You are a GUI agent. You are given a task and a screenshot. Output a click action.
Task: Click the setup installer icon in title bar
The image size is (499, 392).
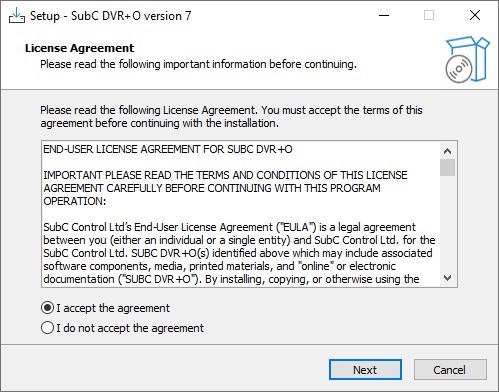[17, 15]
